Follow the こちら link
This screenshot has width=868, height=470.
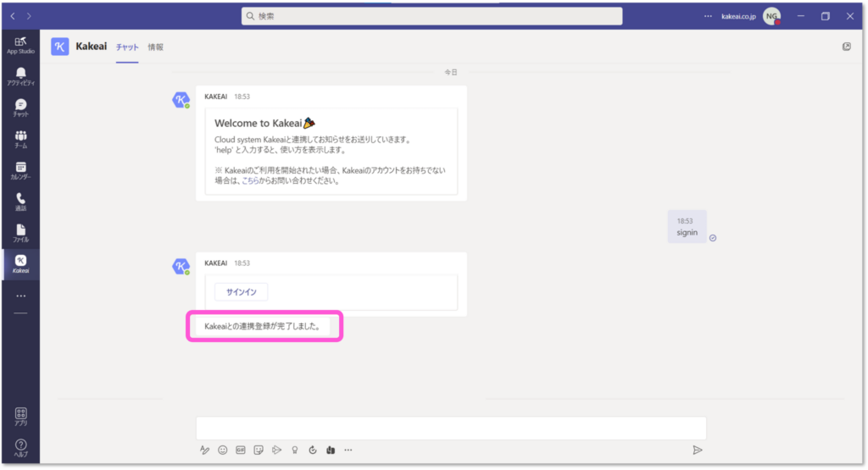(250, 181)
